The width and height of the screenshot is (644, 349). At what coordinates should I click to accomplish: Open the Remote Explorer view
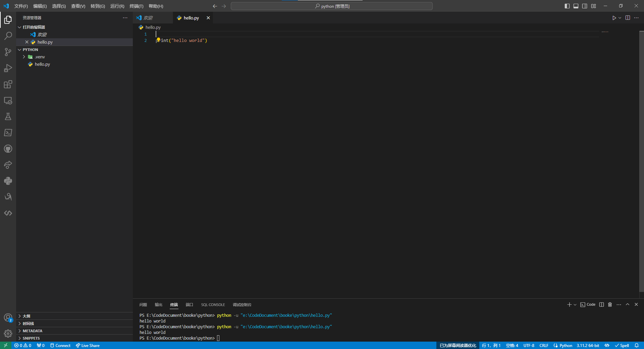(8, 100)
